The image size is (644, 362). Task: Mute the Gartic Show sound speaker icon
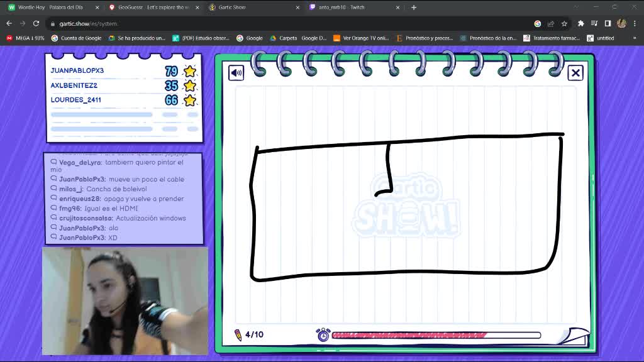point(236,73)
